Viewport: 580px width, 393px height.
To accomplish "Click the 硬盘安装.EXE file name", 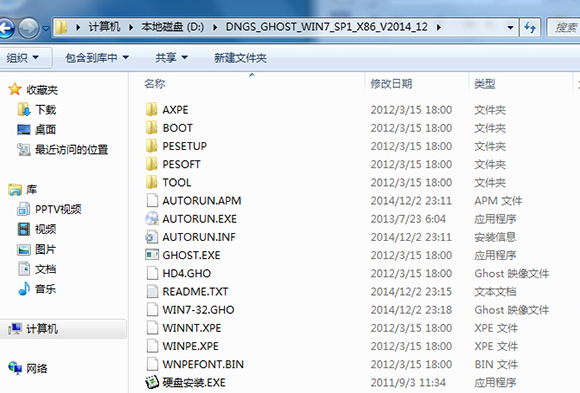I will tap(194, 383).
